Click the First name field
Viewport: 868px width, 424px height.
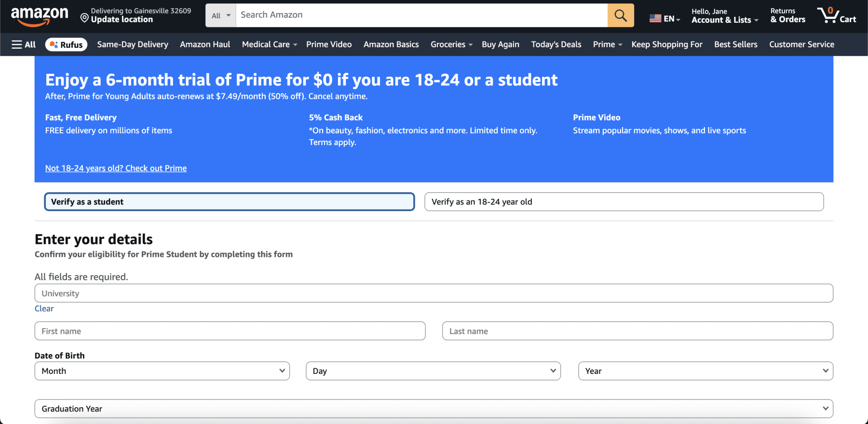230,331
